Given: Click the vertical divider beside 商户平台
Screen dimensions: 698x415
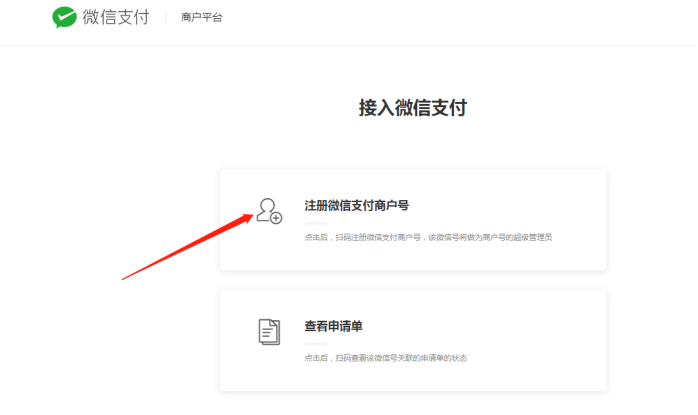Looking at the screenshot, I should click(166, 18).
